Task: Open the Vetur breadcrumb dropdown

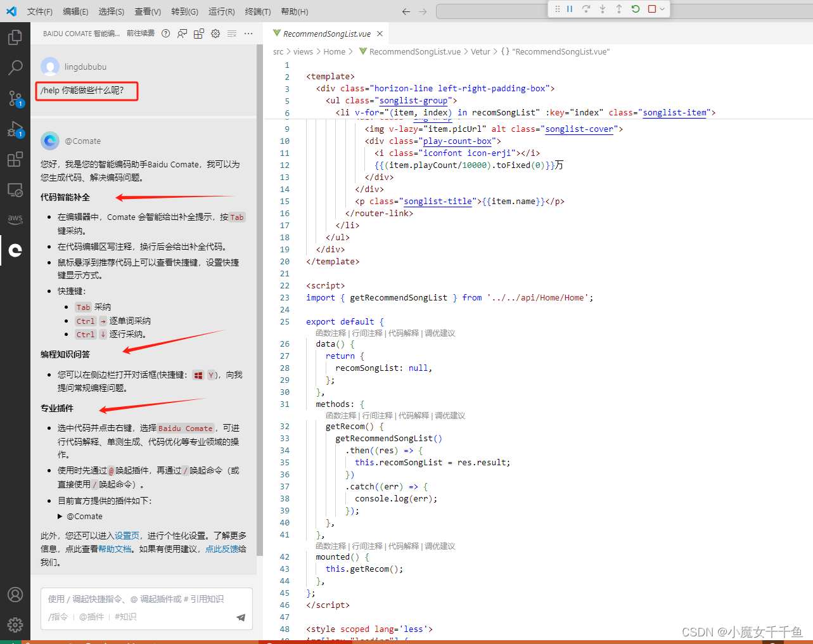Action: tap(480, 52)
